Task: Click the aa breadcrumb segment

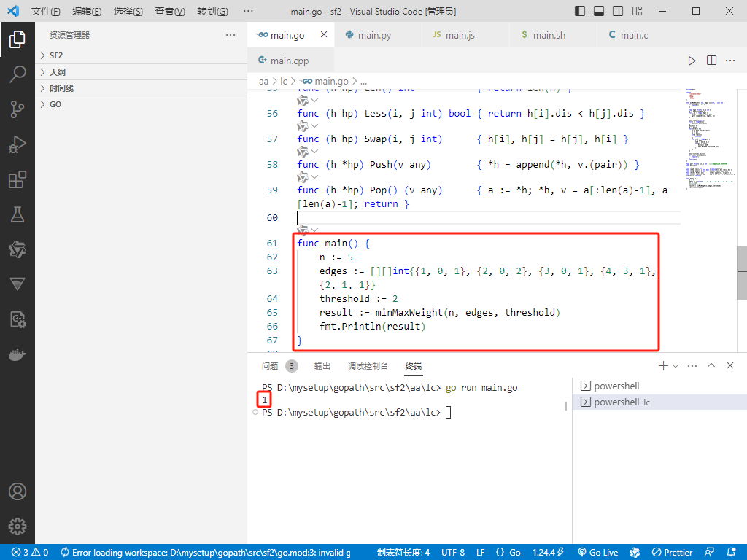Action: [263, 82]
